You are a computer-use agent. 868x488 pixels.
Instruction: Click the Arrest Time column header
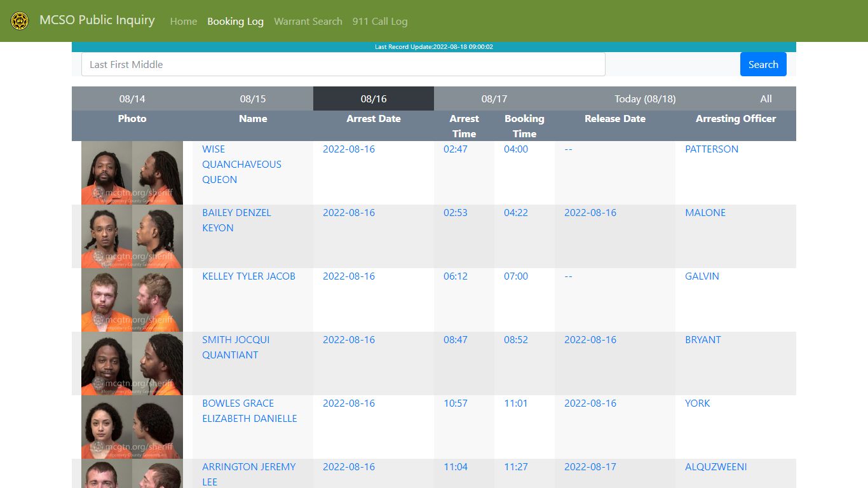click(464, 126)
